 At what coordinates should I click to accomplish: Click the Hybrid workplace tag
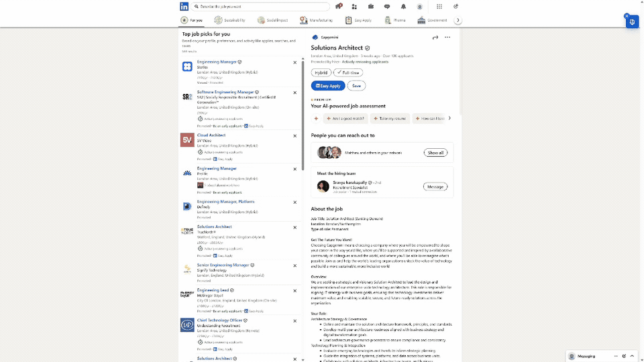pyautogui.click(x=321, y=72)
